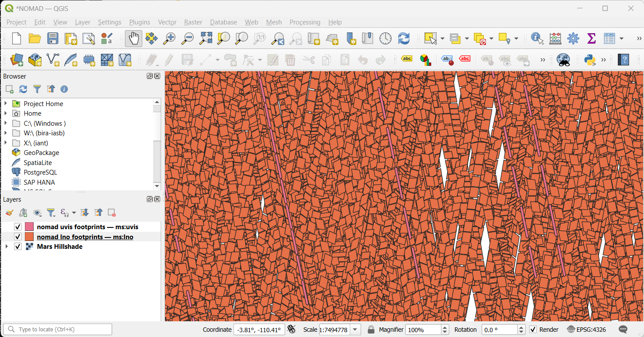Select the Zoom Out magnifier tool
Screen dimensions: 644x337
[x=188, y=38]
